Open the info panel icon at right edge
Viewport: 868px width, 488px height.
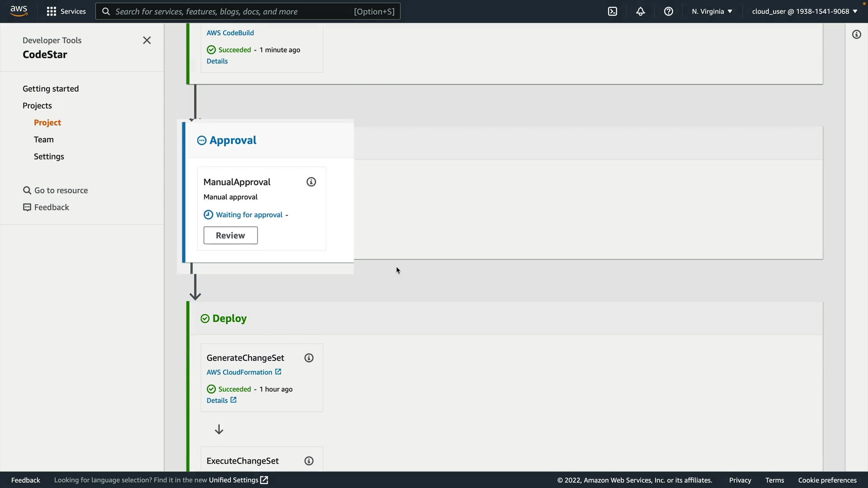click(x=856, y=34)
